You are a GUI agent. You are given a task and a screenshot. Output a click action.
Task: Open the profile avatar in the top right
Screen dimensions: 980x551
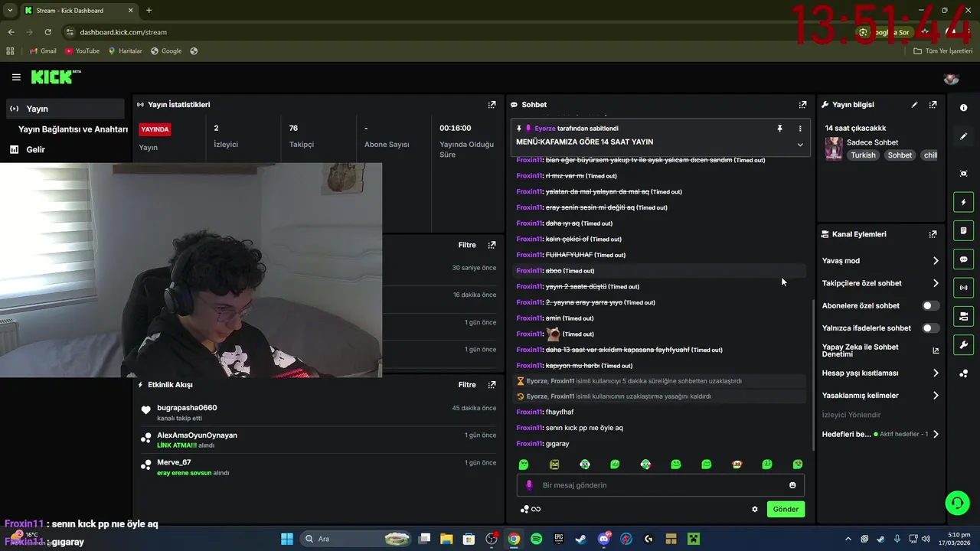coord(951,78)
